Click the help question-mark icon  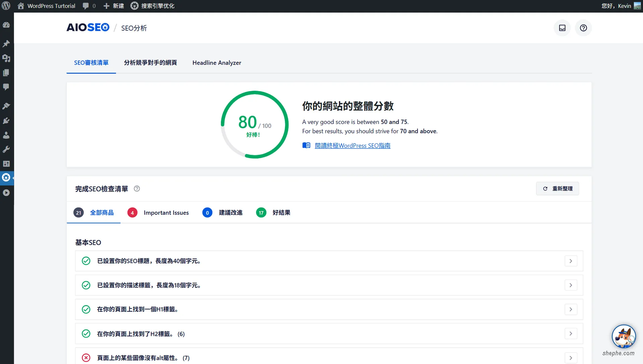(583, 28)
